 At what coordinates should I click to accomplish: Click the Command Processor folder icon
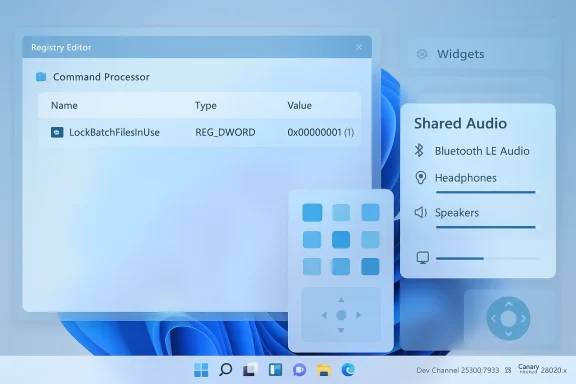tap(41, 76)
